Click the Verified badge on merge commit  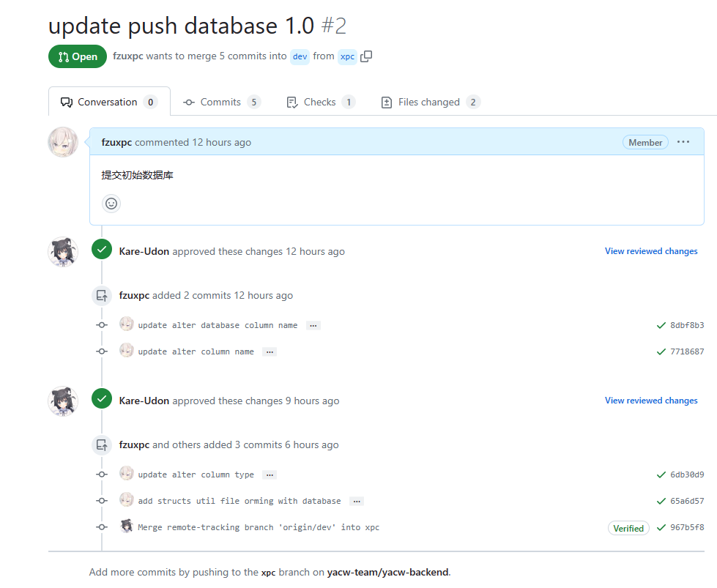click(628, 528)
